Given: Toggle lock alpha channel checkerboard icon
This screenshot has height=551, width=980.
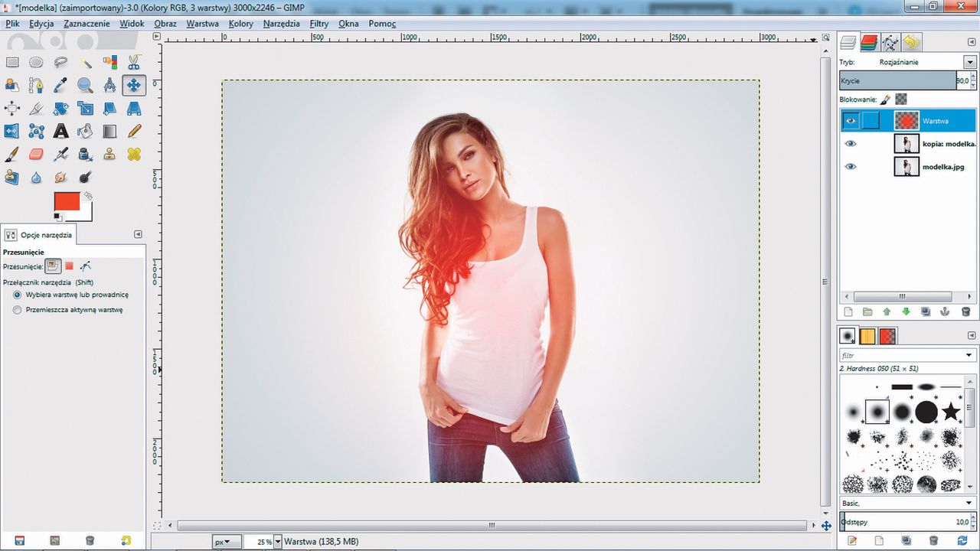Looking at the screenshot, I should click(901, 99).
